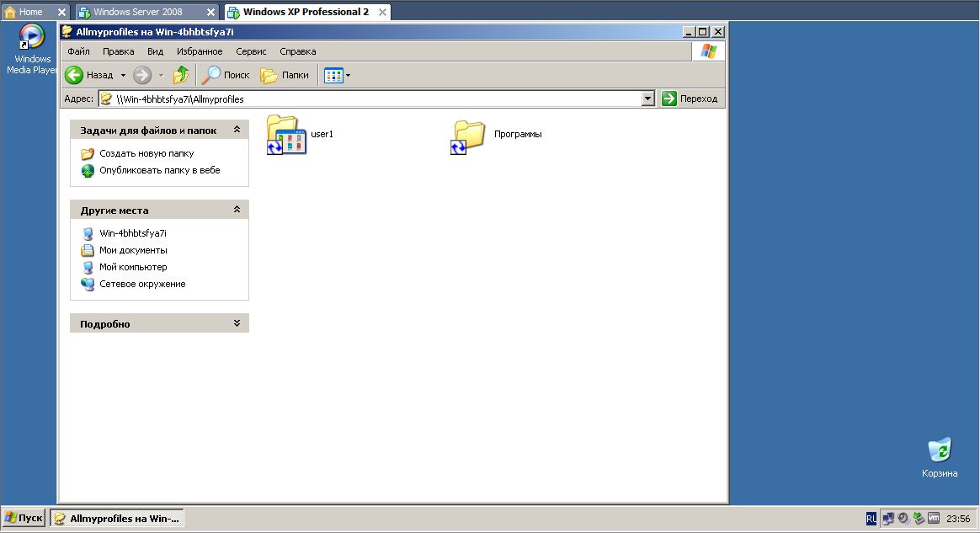Image resolution: width=980 pixels, height=533 pixels.
Task: Collapse the Другие места panel
Action: click(237, 210)
